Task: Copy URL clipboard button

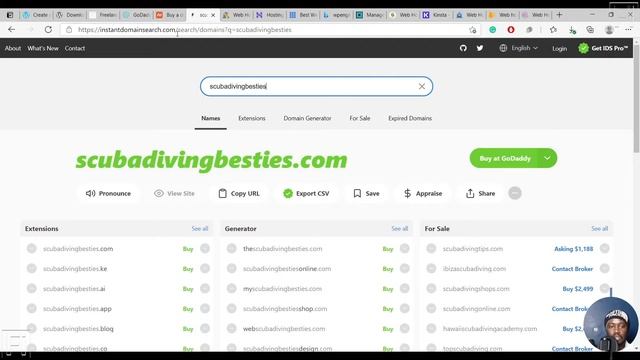Action: click(x=239, y=193)
